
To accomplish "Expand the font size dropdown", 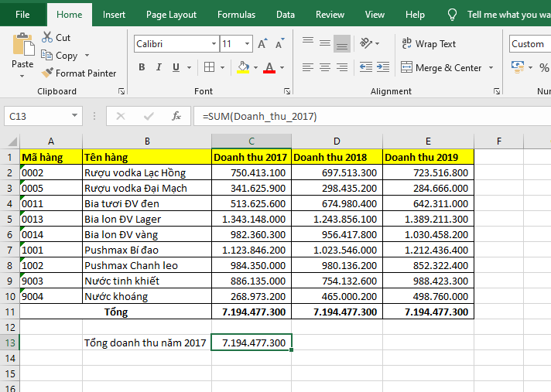I will click(x=247, y=44).
